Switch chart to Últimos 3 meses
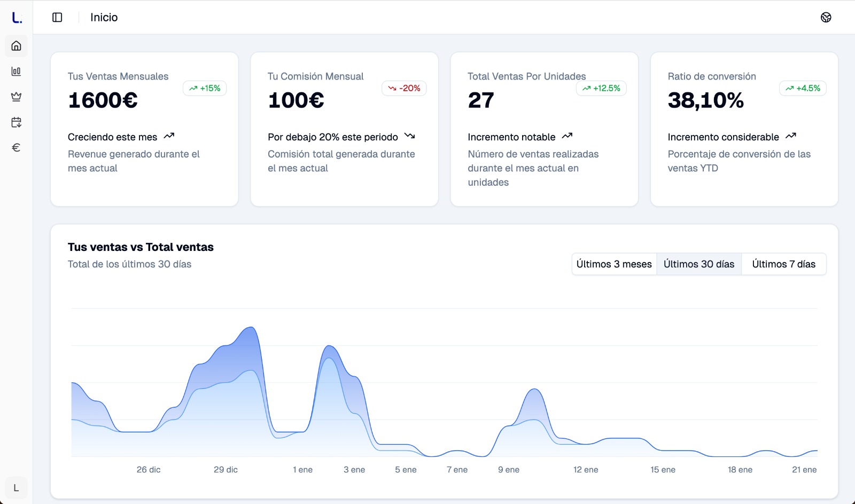The height and width of the screenshot is (504, 855). 614,264
